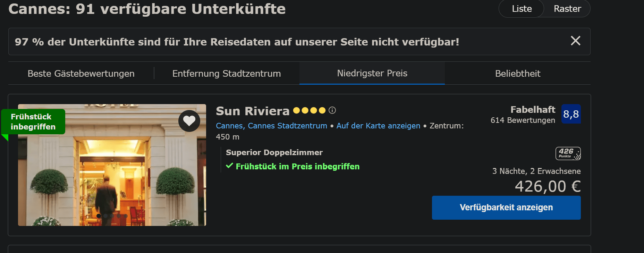Select the Niedrigster Preis sorting tab
644x253 pixels.
(372, 73)
